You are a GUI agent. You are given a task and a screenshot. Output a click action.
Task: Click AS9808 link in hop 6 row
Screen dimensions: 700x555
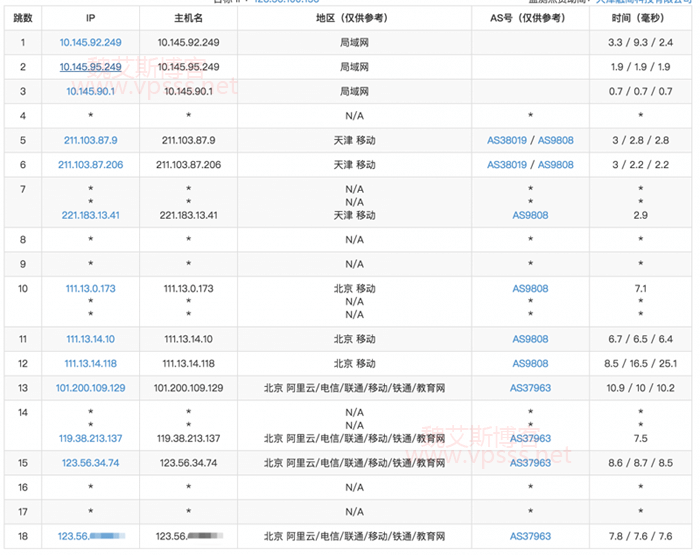click(x=556, y=165)
